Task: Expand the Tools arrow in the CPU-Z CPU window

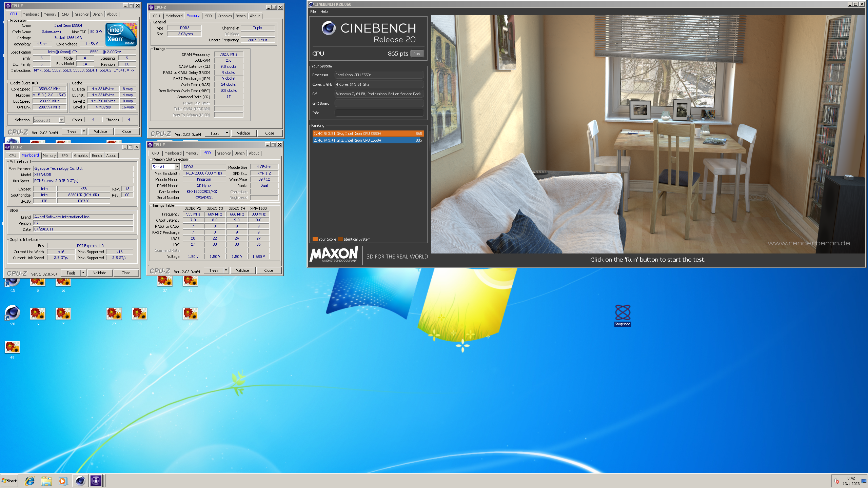Action: coord(84,131)
